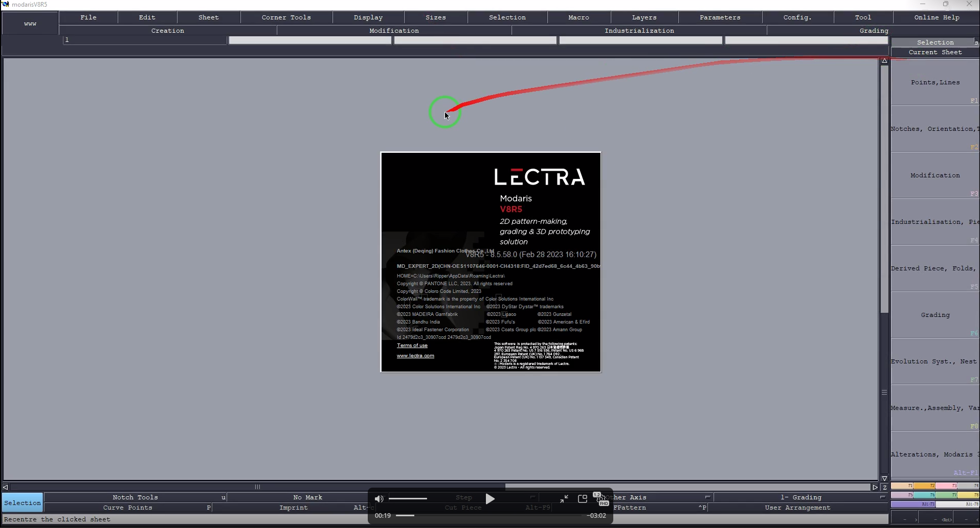Open the Other Axis dropdown arrow
Image resolution: width=980 pixels, height=528 pixels.
(707, 497)
